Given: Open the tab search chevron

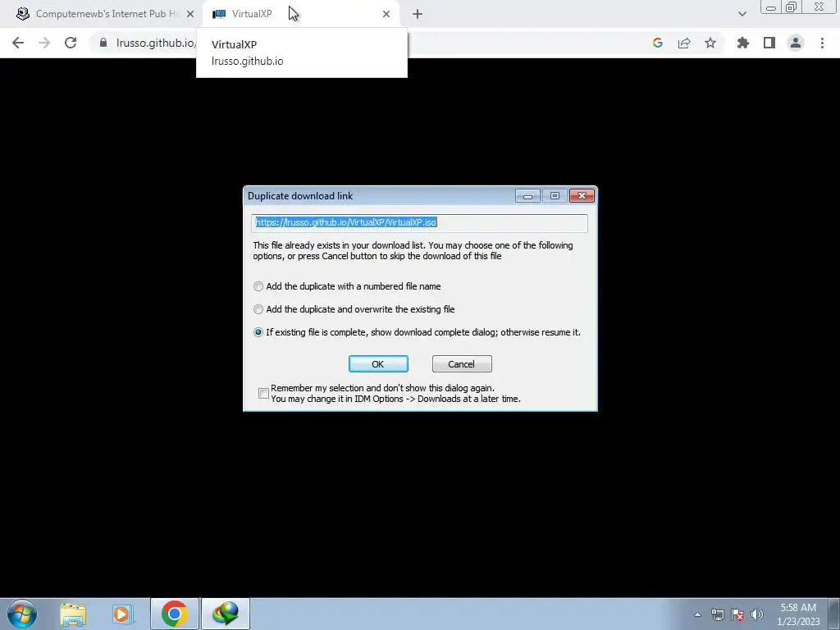Looking at the screenshot, I should pos(742,14).
